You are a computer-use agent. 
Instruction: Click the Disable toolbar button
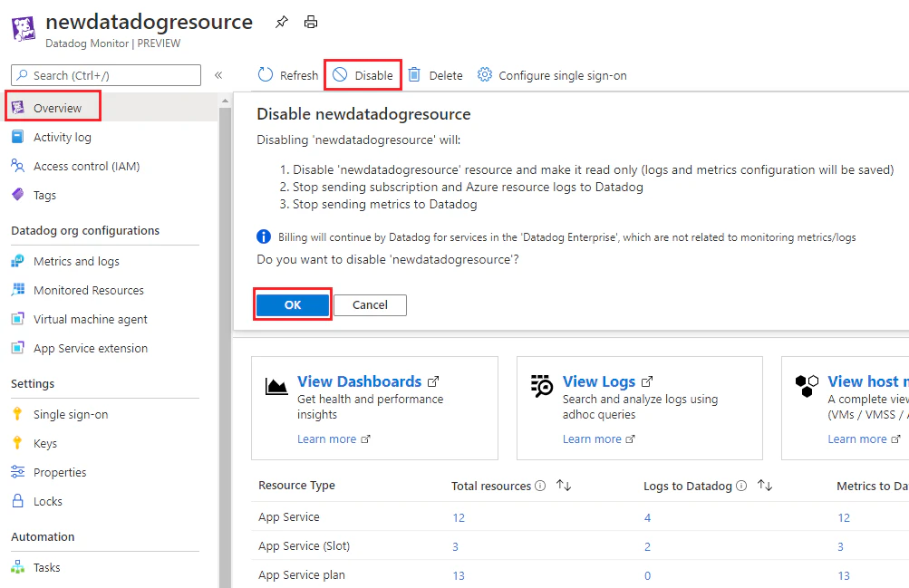(x=363, y=75)
